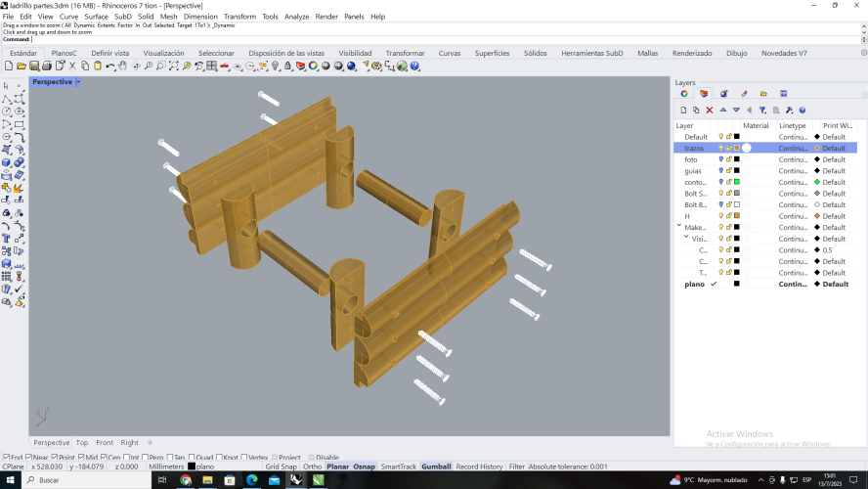This screenshot has height=489, width=868.
Task: Collapse the Make... layer tree group
Action: 679,227
